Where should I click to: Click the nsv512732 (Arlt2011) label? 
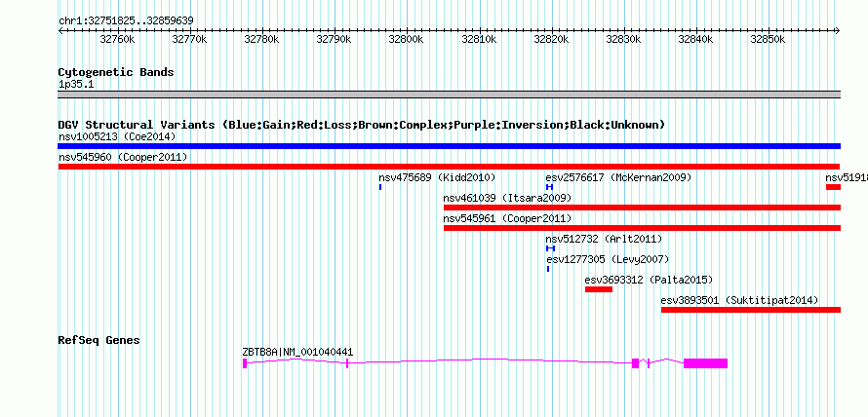(x=604, y=239)
